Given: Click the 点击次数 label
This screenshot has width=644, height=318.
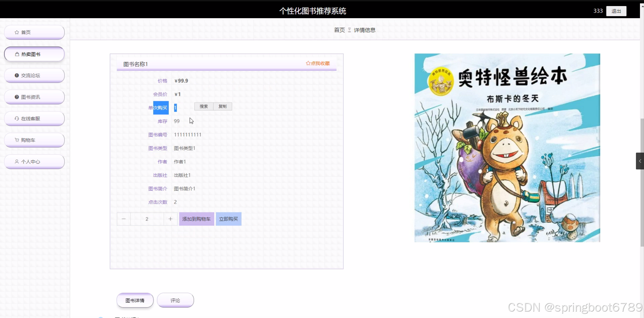Looking at the screenshot, I should click(158, 202).
